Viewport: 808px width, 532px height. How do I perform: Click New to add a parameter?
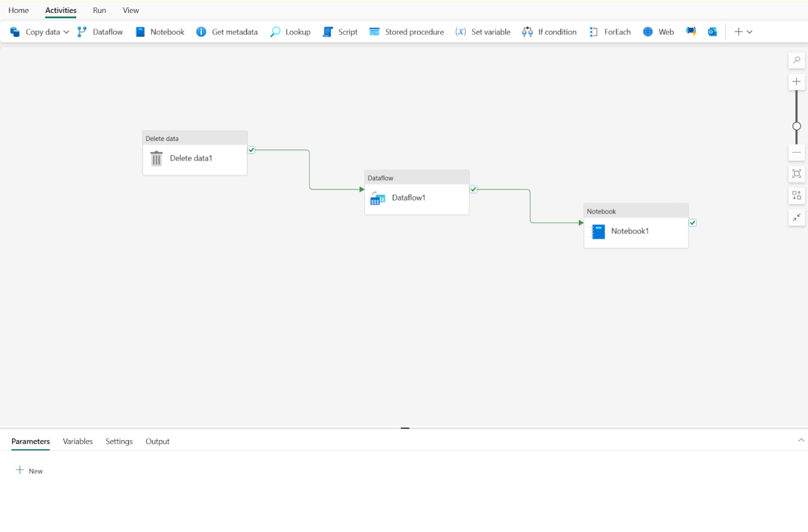29,470
